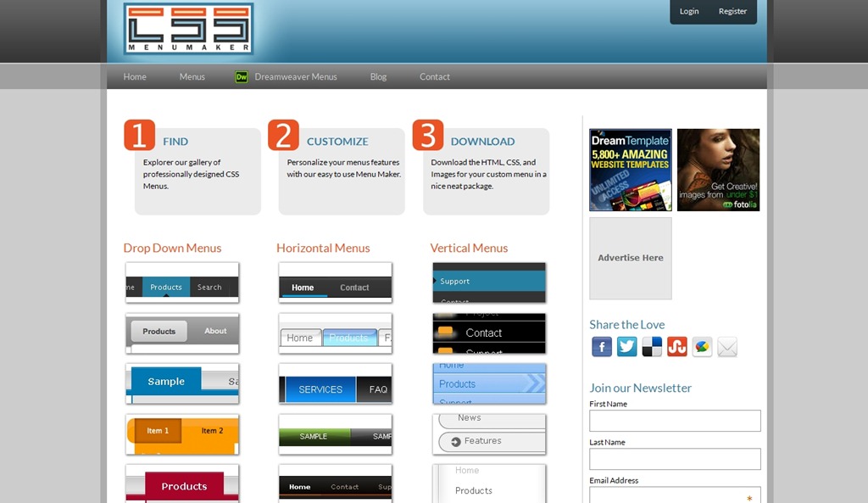Click the First Name input field

[x=675, y=421]
